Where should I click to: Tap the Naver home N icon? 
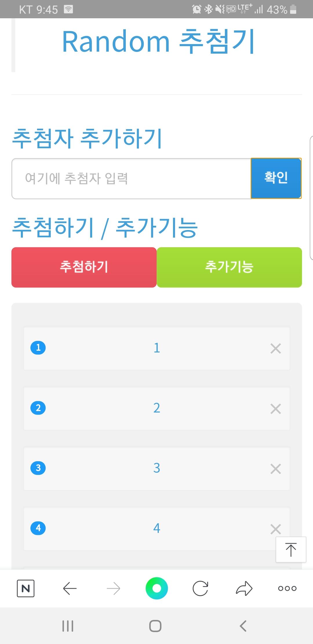click(x=26, y=588)
